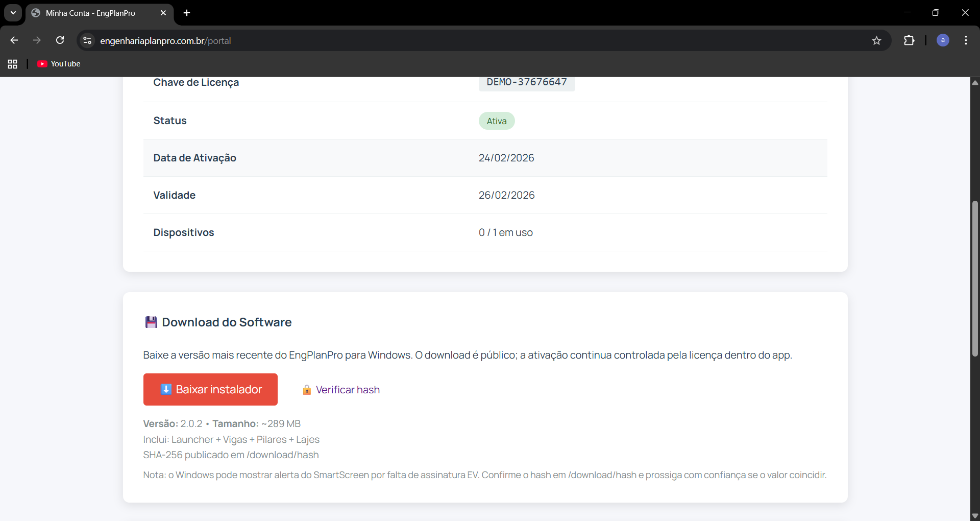Click the DEMO-37676647 license key

[x=526, y=82]
